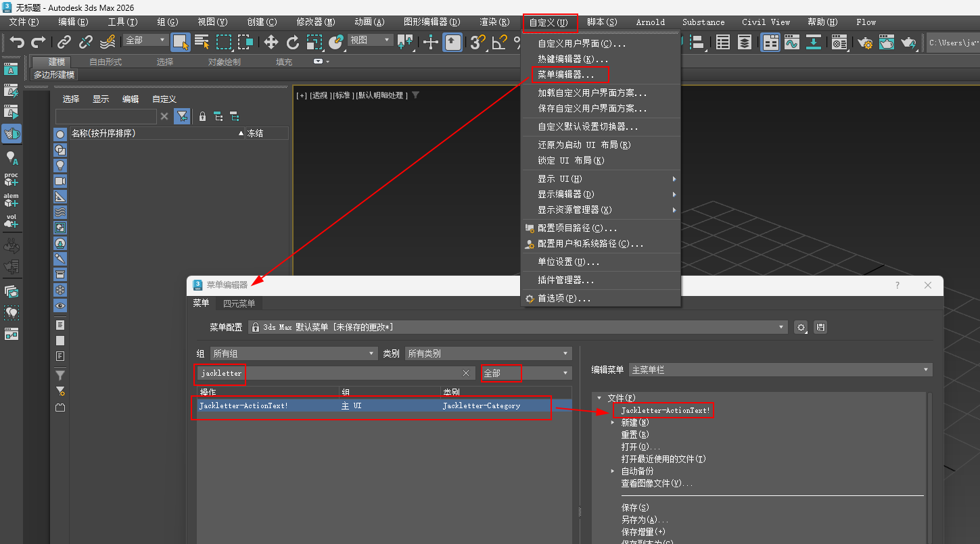Activate the Select and Move tool
980x544 pixels.
point(271,43)
